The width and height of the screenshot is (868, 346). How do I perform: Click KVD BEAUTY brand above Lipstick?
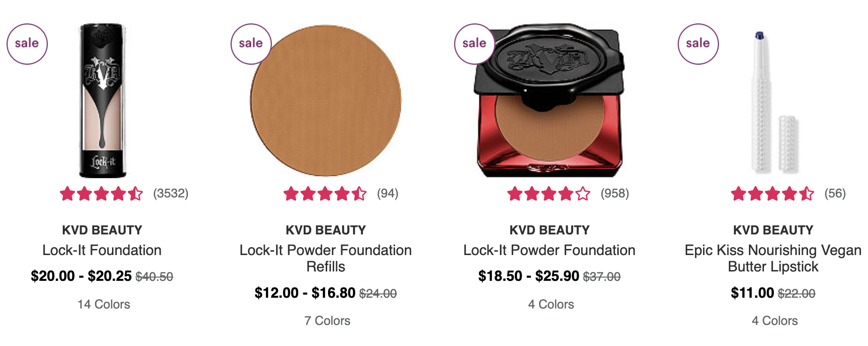[773, 230]
